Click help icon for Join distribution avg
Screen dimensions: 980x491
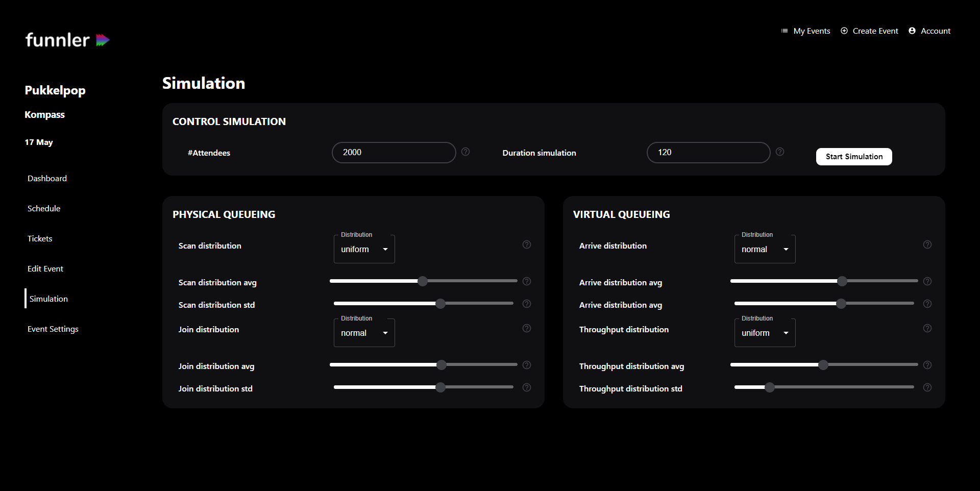(527, 365)
